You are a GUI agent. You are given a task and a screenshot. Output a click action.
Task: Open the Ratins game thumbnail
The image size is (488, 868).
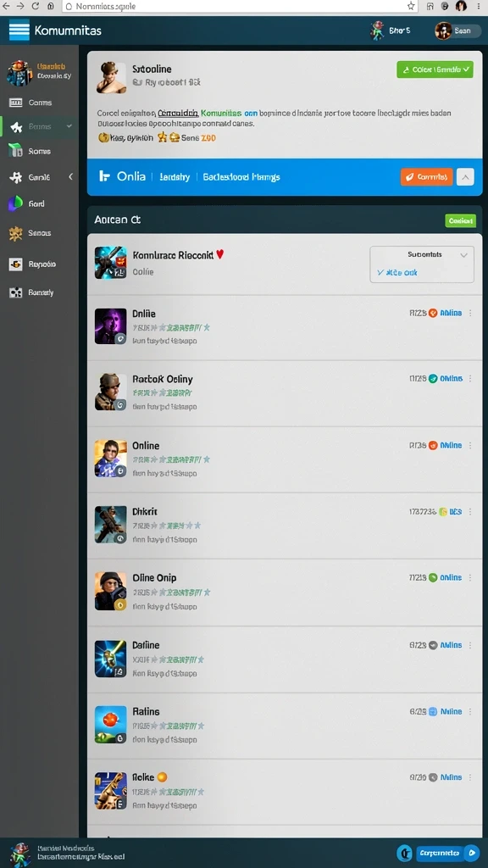(111, 724)
